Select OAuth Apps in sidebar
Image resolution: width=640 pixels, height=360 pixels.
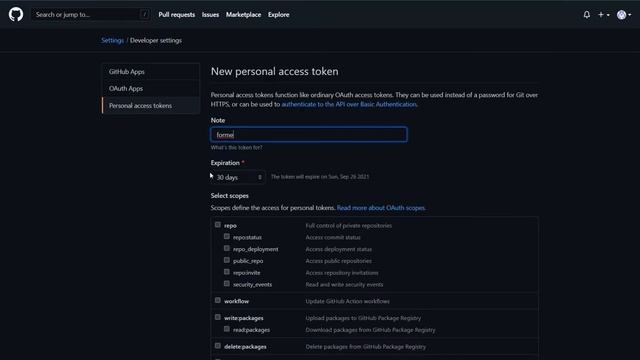(151, 89)
